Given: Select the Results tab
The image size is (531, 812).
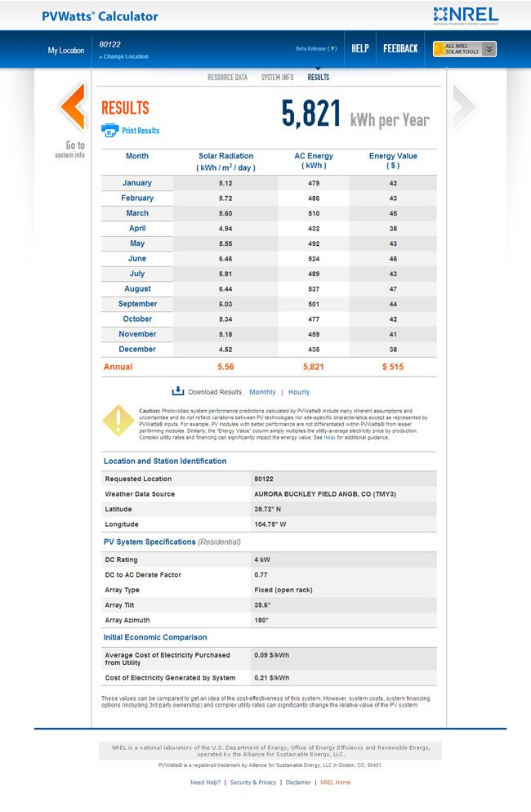Looking at the screenshot, I should [319, 78].
